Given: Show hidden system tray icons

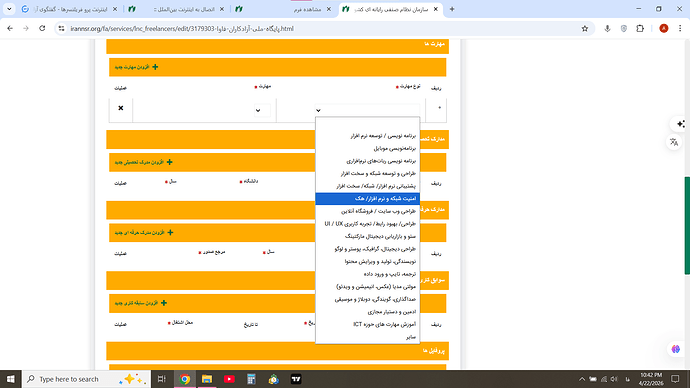Looking at the screenshot, I should (582, 379).
